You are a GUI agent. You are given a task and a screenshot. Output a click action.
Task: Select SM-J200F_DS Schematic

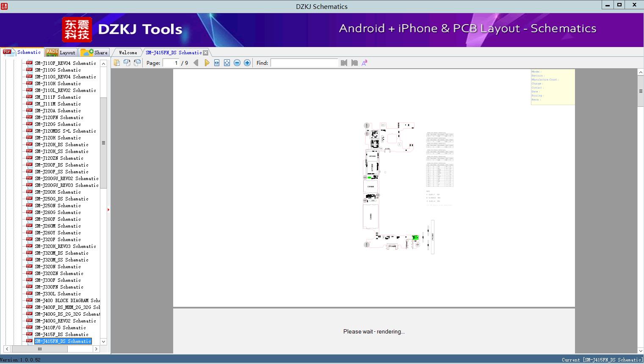tap(61, 165)
